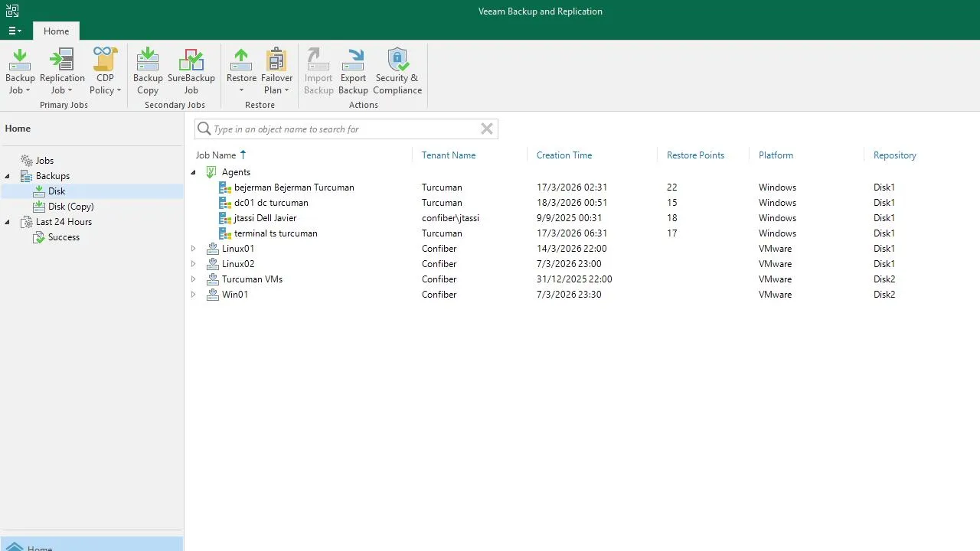Image resolution: width=980 pixels, height=551 pixels.
Task: Open the Replication Job ribbon button
Action: click(62, 71)
